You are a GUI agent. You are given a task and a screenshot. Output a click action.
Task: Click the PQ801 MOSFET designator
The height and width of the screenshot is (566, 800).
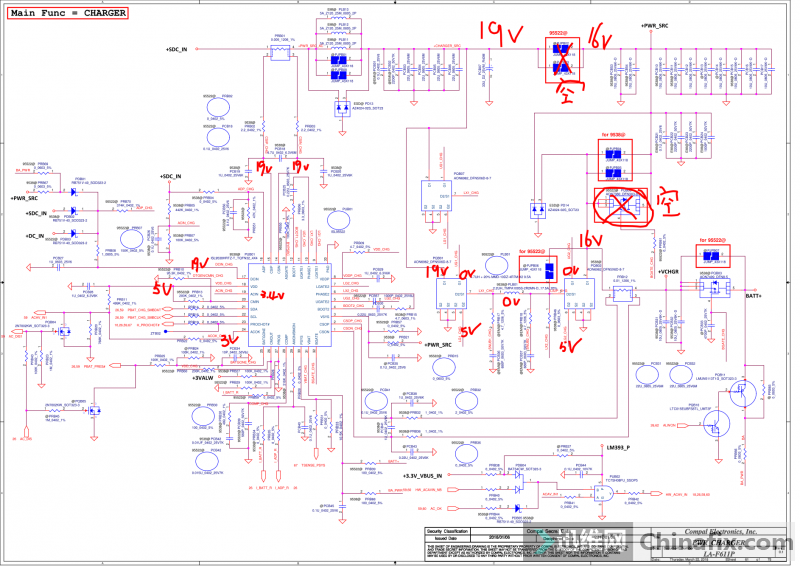point(438,259)
